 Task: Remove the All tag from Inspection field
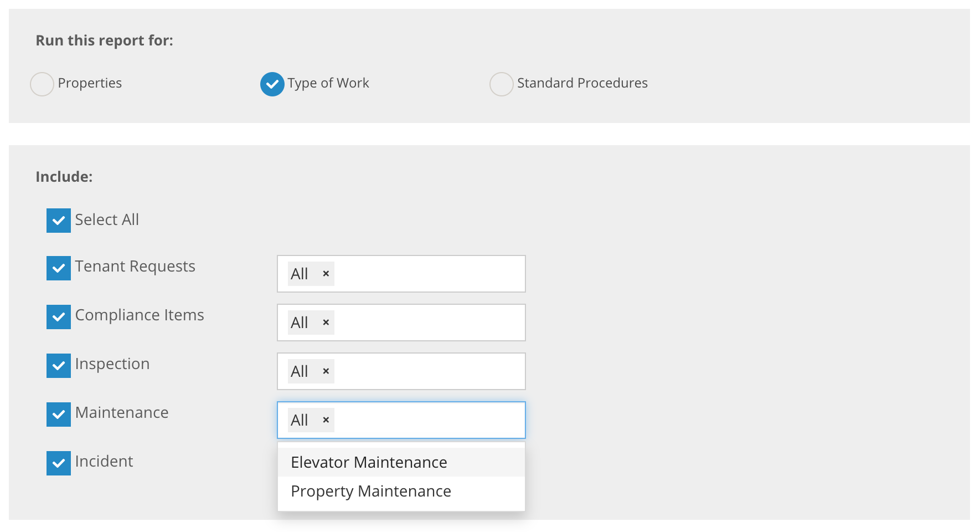coord(326,371)
